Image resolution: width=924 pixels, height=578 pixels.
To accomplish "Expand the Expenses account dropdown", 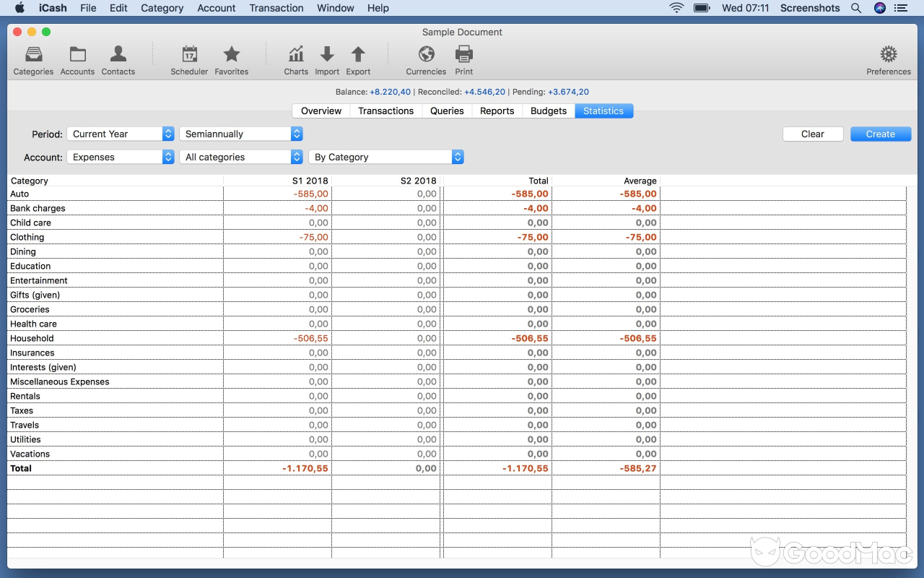I will pos(121,157).
